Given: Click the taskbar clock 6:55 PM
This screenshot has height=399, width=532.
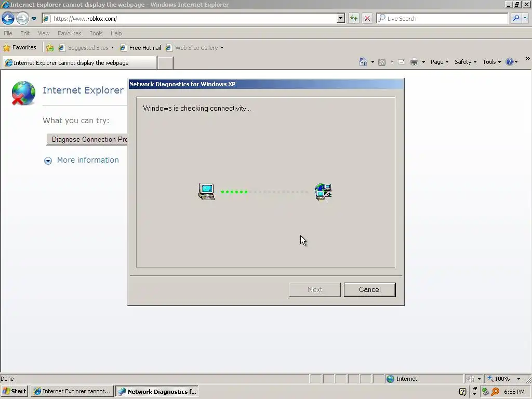Looking at the screenshot, I should 514,392.
